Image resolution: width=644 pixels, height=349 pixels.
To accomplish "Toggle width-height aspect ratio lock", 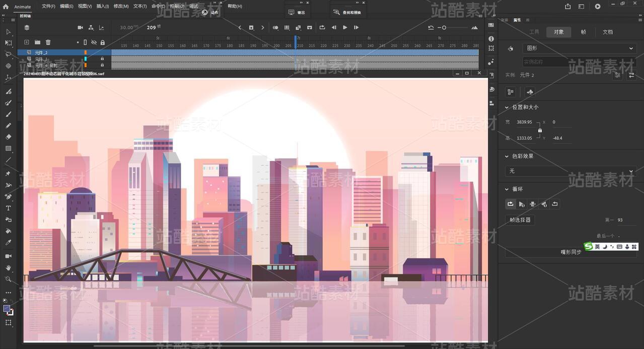I will 540,130.
